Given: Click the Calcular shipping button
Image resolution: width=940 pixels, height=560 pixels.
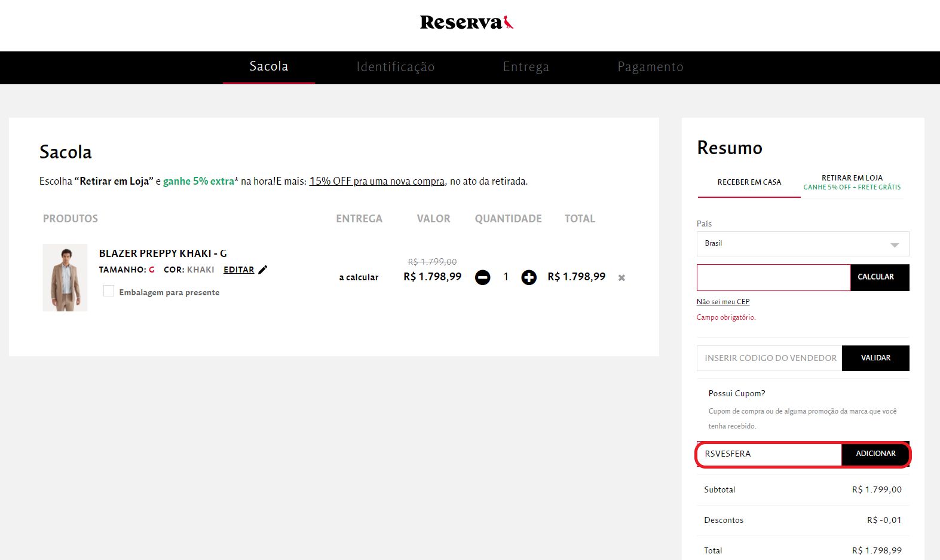Looking at the screenshot, I should pos(880,277).
